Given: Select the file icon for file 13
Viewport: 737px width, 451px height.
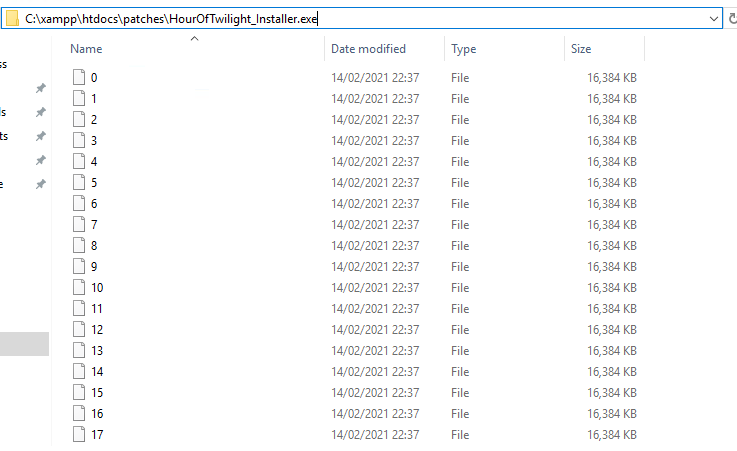Looking at the screenshot, I should pyautogui.click(x=79, y=350).
